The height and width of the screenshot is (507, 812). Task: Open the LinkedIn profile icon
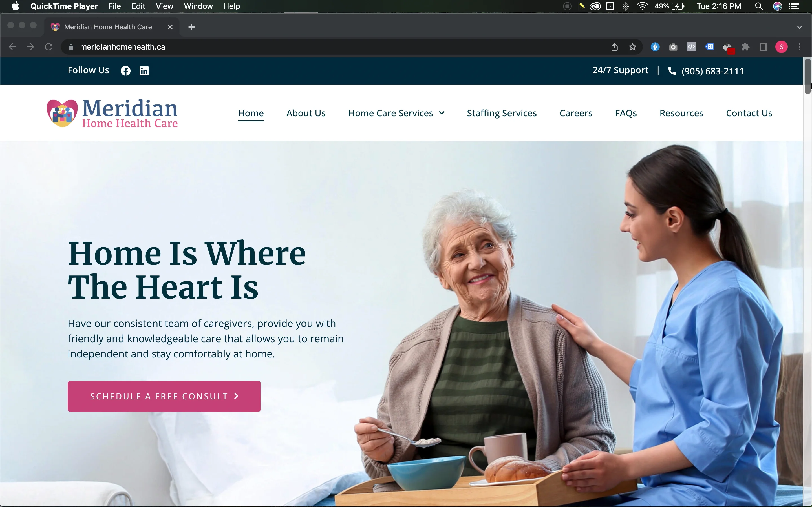pos(144,71)
